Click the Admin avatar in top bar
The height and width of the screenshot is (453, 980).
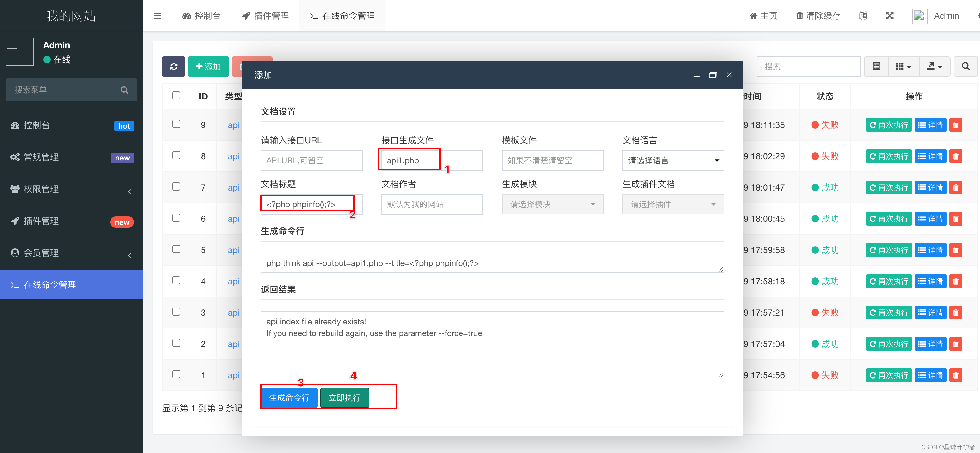pyautogui.click(x=920, y=16)
